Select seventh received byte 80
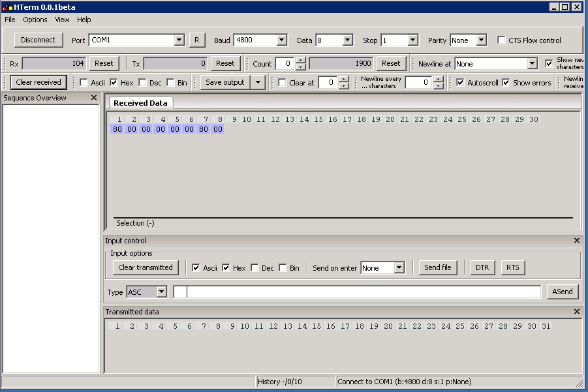588x392 pixels. tap(204, 129)
